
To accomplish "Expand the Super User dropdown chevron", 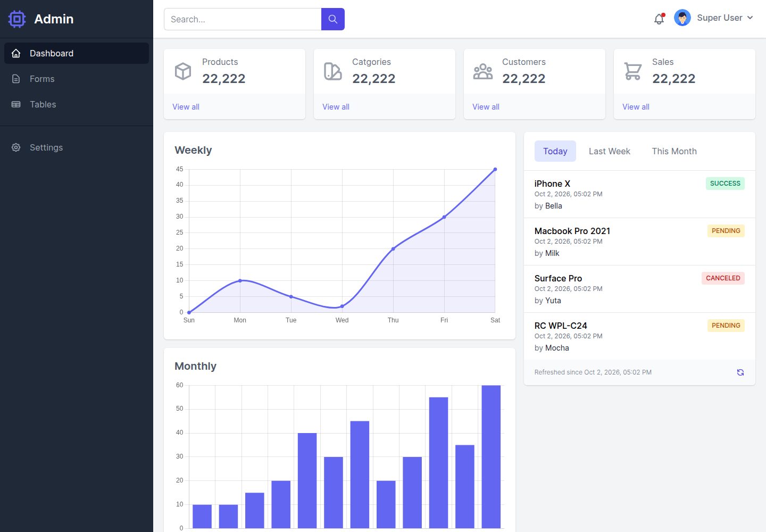I will click(x=750, y=18).
